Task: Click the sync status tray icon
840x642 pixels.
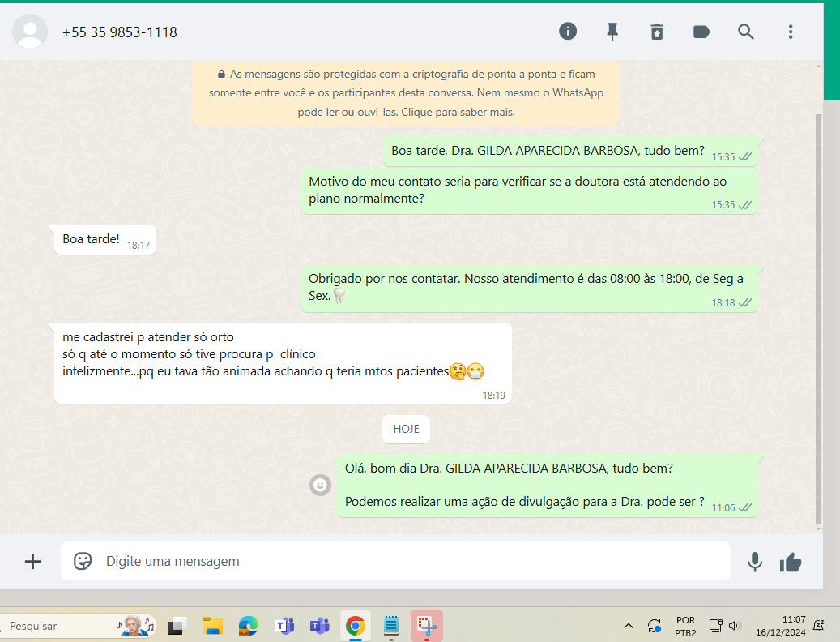Action: point(655,626)
